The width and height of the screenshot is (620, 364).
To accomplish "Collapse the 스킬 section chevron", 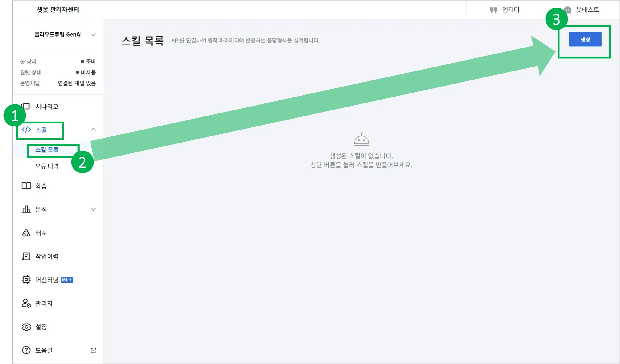I will pyautogui.click(x=93, y=130).
